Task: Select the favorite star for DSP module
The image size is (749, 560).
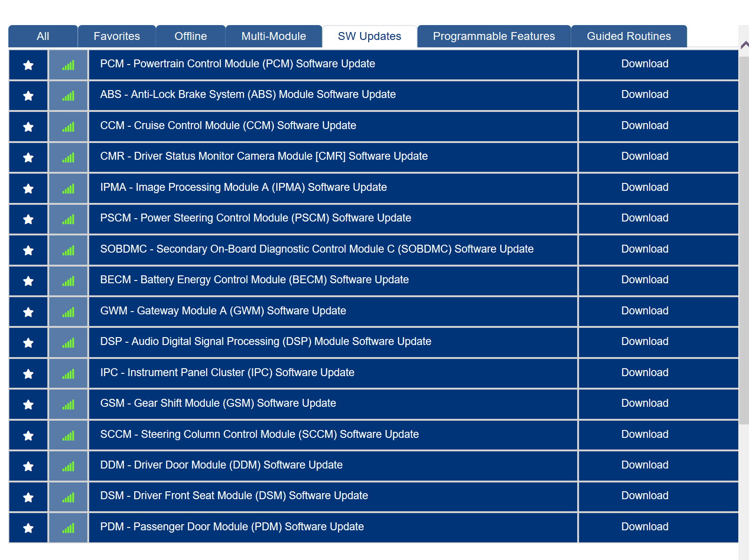Action: pos(28,342)
